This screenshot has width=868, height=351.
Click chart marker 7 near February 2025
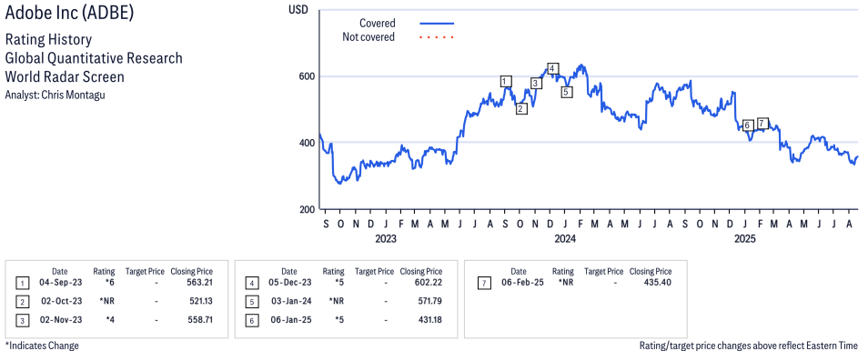[762, 123]
